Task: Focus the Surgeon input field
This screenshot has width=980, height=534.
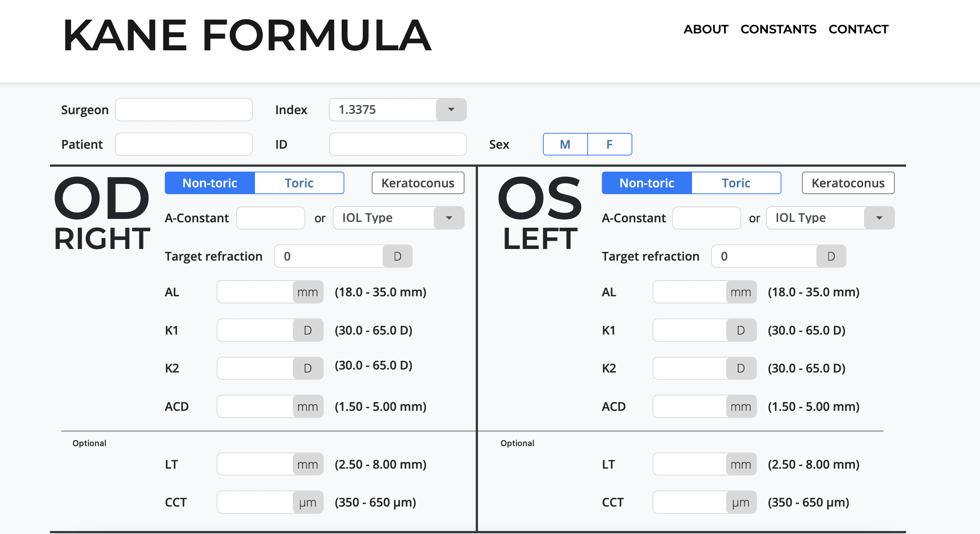Action: click(184, 110)
